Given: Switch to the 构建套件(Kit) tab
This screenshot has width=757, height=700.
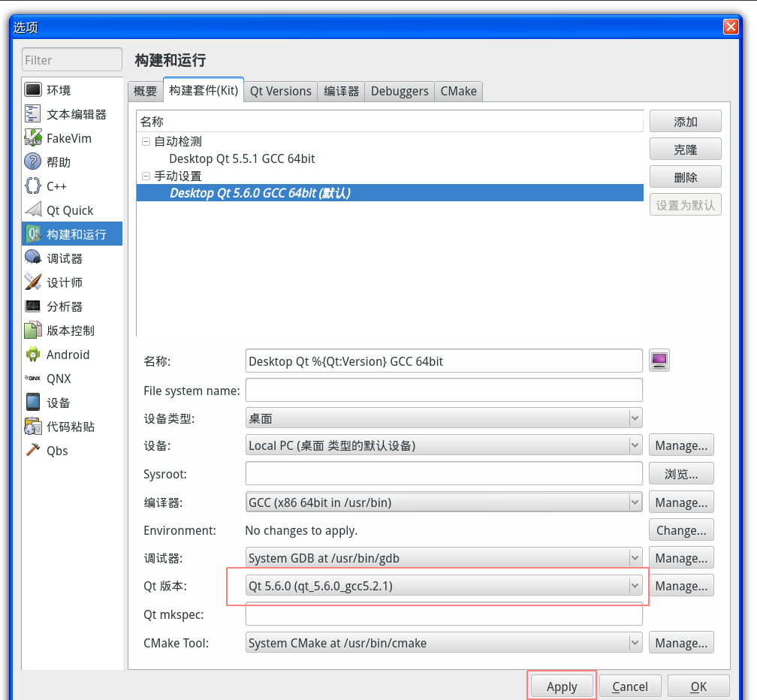Looking at the screenshot, I should [204, 90].
